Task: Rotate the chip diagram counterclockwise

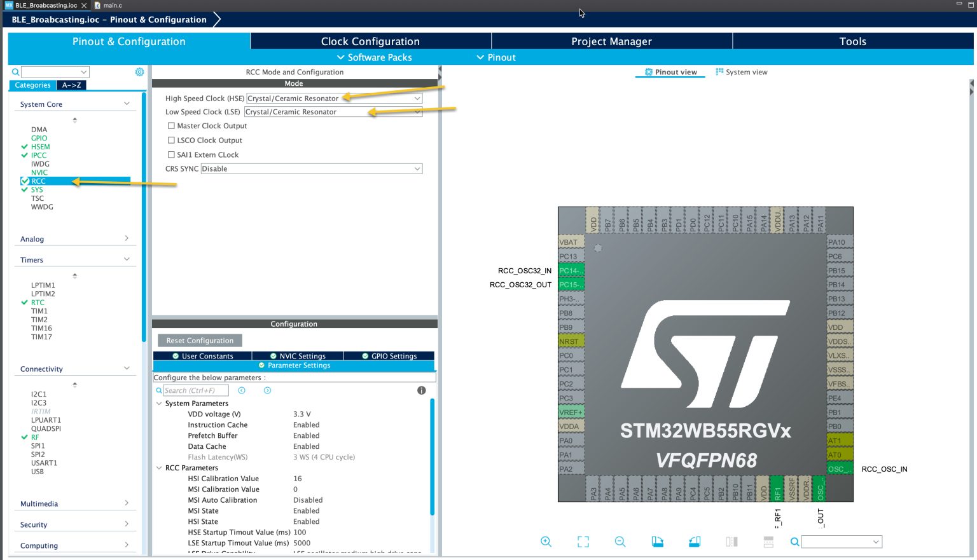Action: [x=694, y=542]
